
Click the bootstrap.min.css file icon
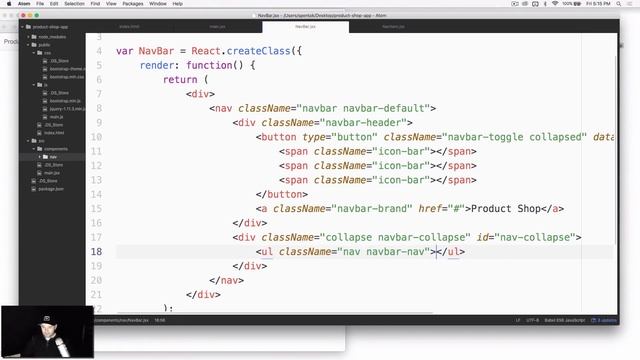tap(45, 77)
